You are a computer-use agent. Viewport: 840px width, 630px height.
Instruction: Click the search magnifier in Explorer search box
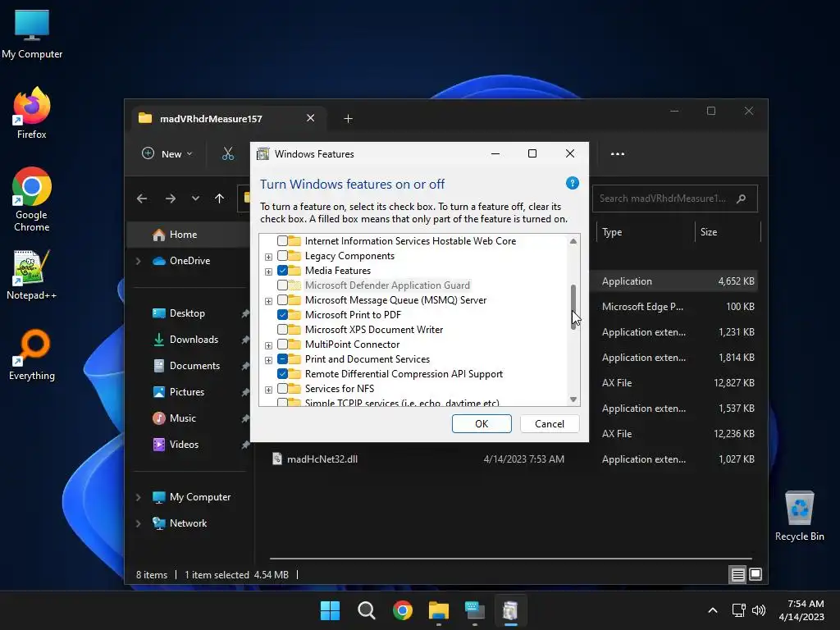point(742,199)
